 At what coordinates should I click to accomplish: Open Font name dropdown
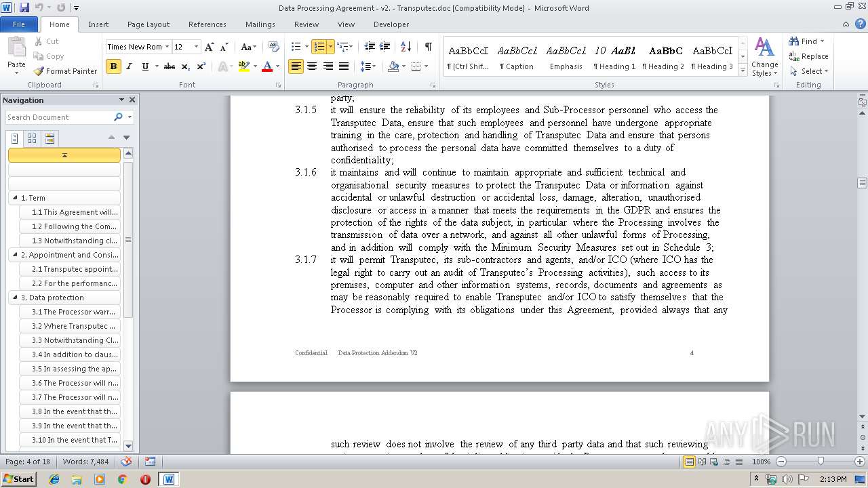pos(167,47)
